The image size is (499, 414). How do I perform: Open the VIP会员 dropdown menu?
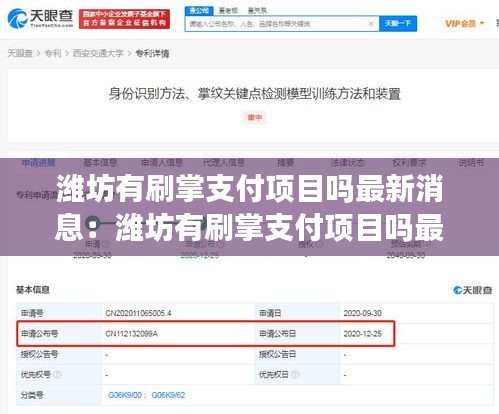coord(465,23)
